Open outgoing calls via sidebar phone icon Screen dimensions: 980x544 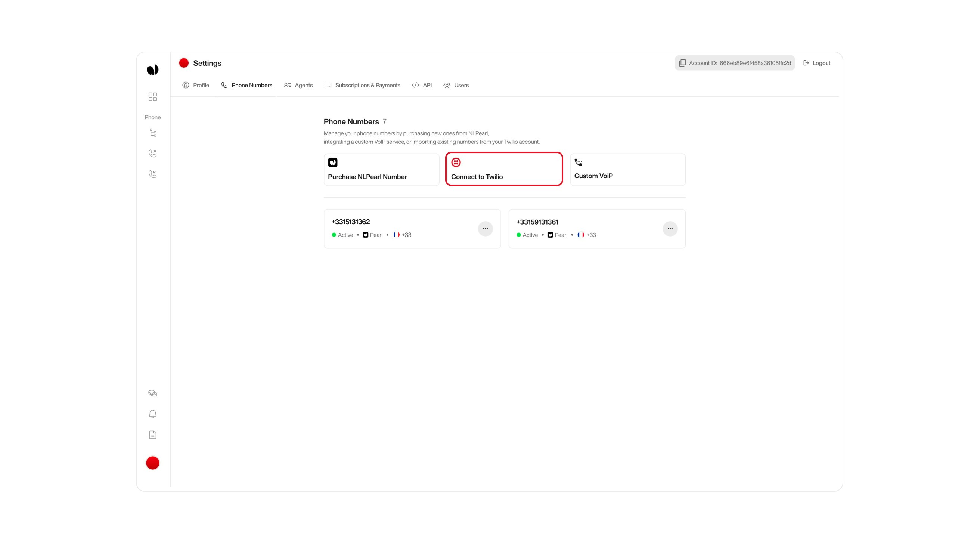tap(152, 153)
